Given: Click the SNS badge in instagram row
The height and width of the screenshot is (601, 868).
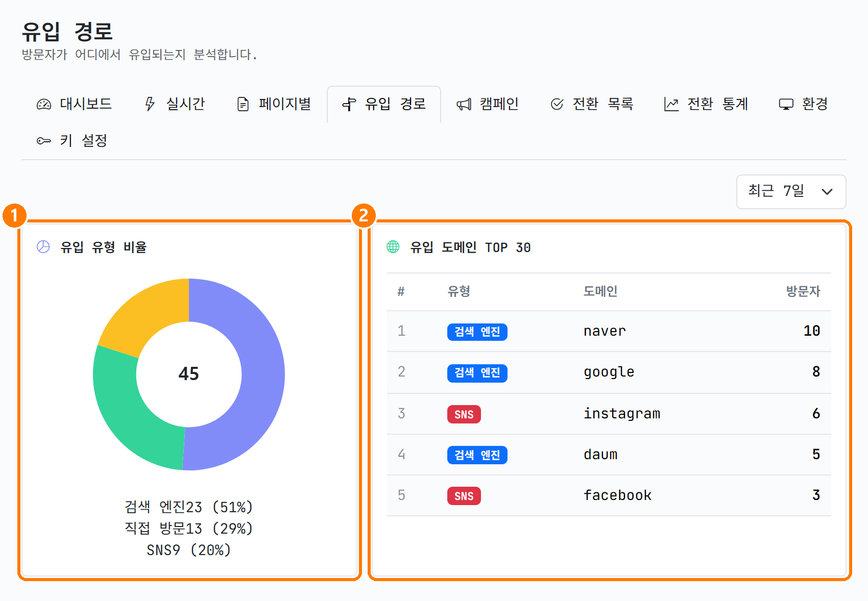Looking at the screenshot, I should (464, 414).
